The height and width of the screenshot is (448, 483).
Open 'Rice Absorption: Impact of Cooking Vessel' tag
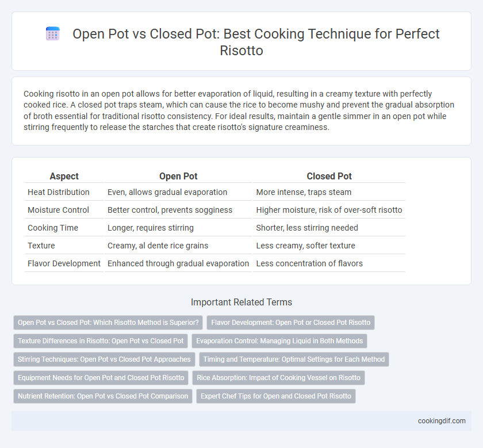tap(278, 378)
